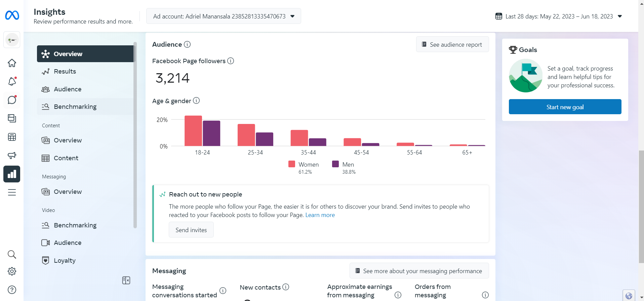644x301 pixels.
Task: Click See audience report button
Action: click(x=452, y=44)
